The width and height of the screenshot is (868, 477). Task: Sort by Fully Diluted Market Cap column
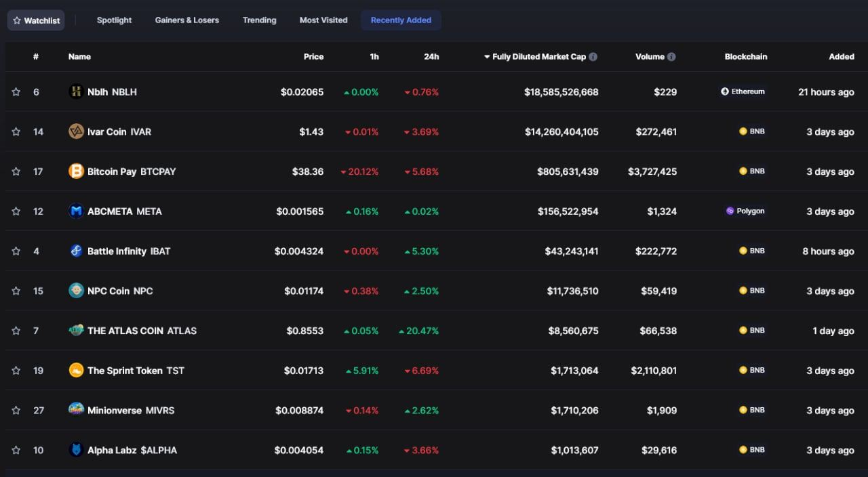538,57
